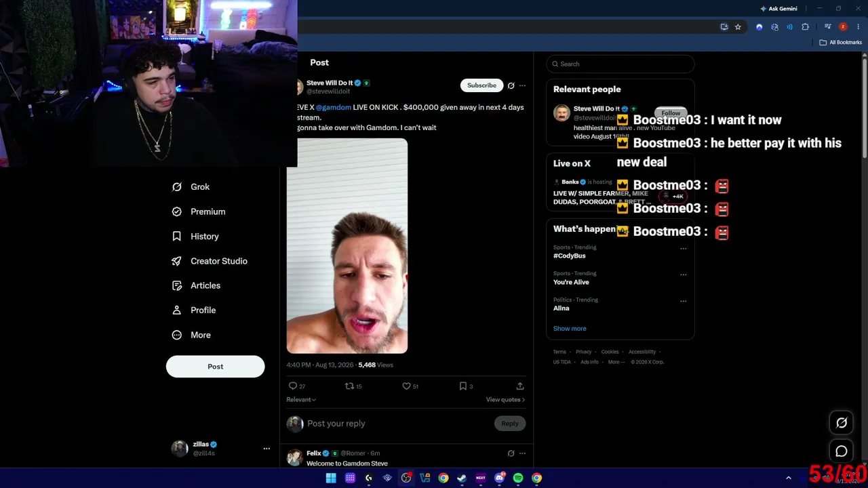Open OBS Studio from the taskbar
868x488 pixels.
(x=406, y=478)
